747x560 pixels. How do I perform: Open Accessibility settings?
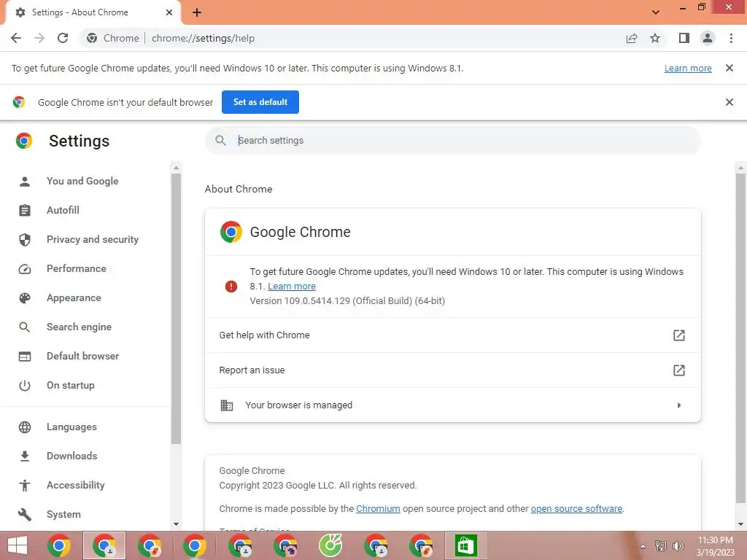tap(76, 485)
